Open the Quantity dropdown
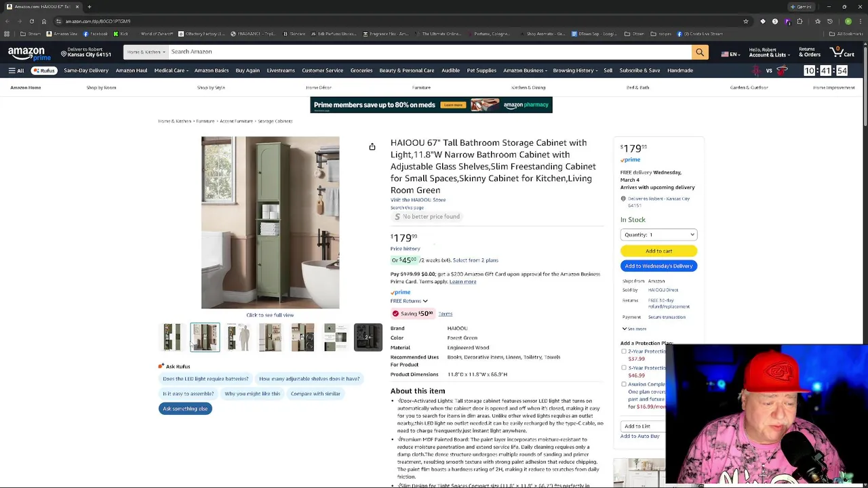Image resolution: width=868 pixels, height=488 pixels. pyautogui.click(x=658, y=235)
